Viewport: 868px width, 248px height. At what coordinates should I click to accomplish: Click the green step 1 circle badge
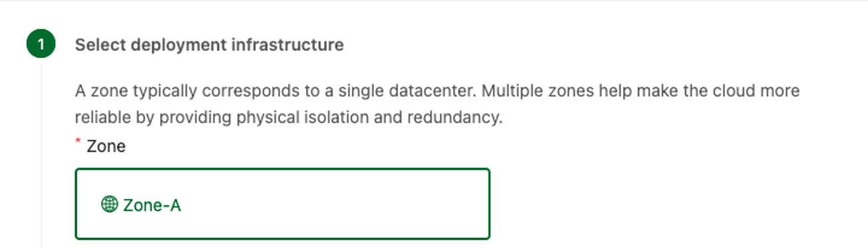click(x=41, y=45)
